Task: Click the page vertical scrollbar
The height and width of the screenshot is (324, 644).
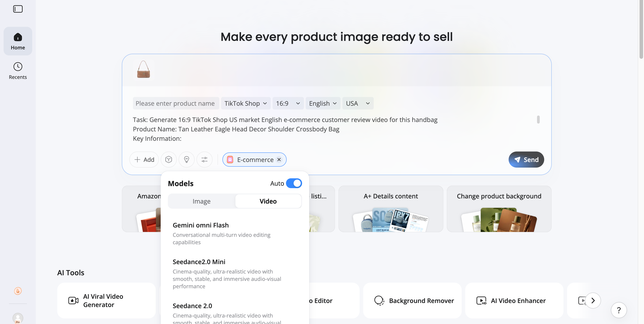Action: pyautogui.click(x=641, y=30)
